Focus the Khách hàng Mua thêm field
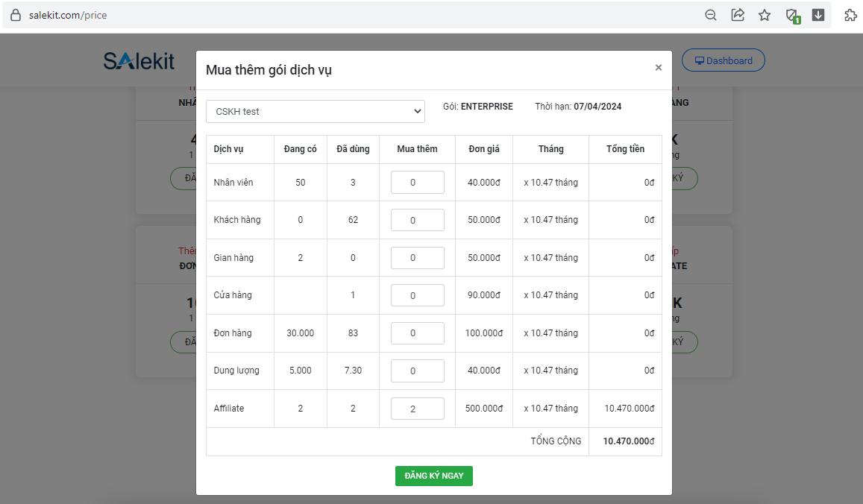Screen dimensions: 863x504 click(417, 220)
